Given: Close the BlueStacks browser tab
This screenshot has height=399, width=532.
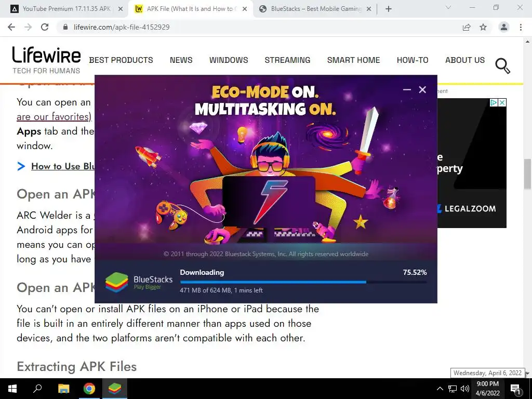Looking at the screenshot, I should click(369, 9).
